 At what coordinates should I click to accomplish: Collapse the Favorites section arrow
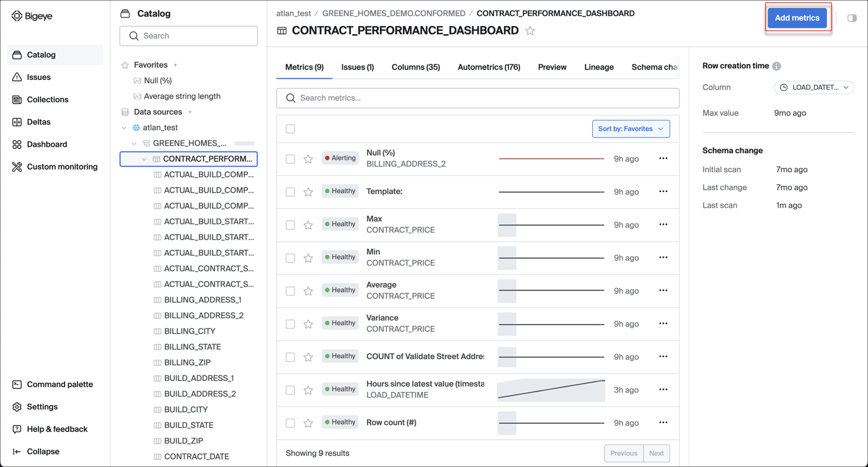tap(175, 65)
